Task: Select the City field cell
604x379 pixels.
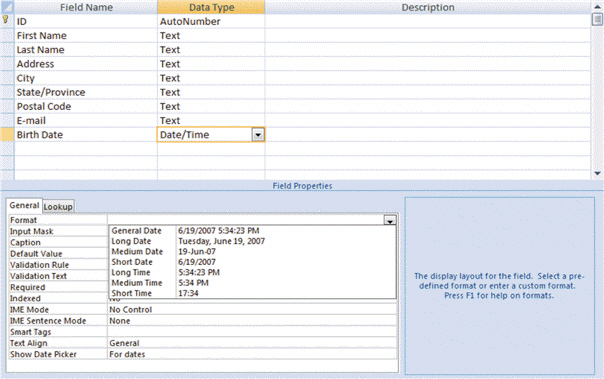Action: (x=86, y=78)
